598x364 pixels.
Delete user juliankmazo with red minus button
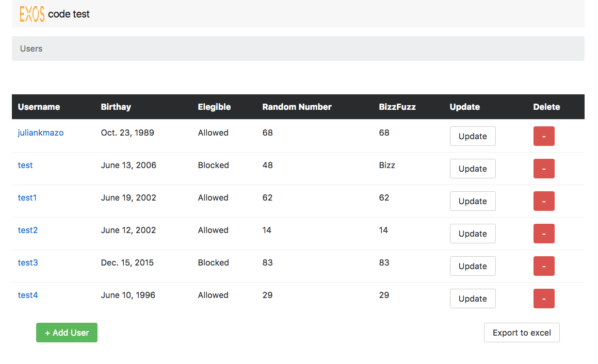pyautogui.click(x=543, y=136)
